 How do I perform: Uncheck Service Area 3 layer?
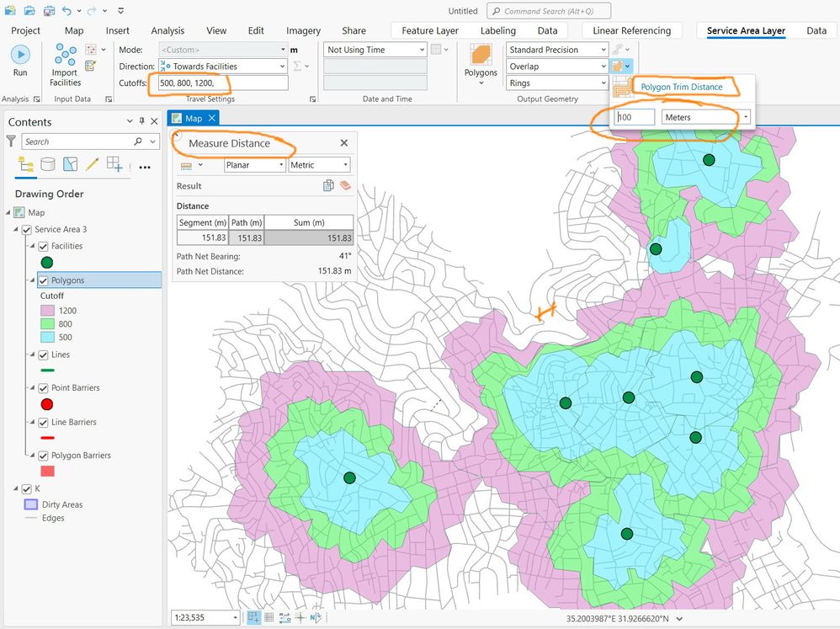[x=26, y=229]
